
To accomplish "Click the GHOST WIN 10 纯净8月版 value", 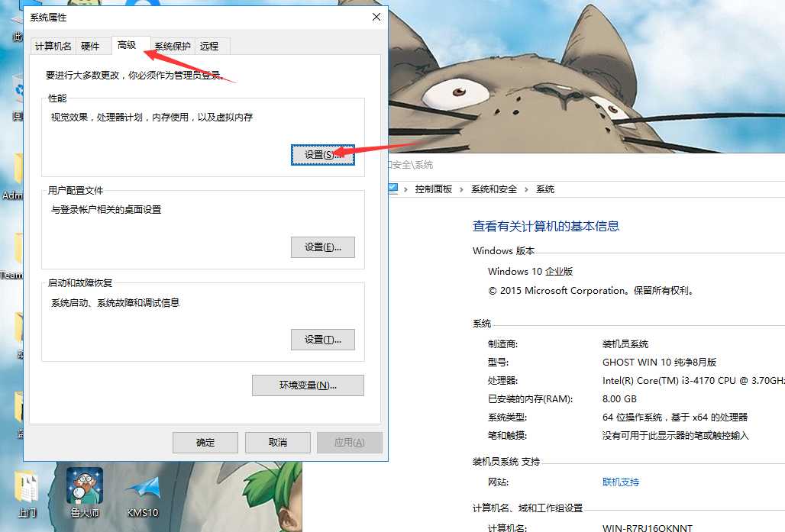I will (659, 362).
